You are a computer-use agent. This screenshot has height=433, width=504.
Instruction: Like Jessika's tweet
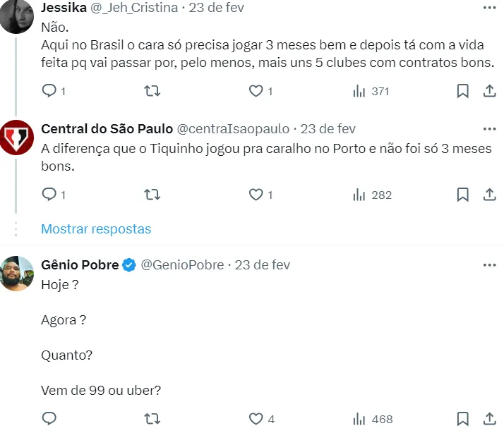pos(256,91)
